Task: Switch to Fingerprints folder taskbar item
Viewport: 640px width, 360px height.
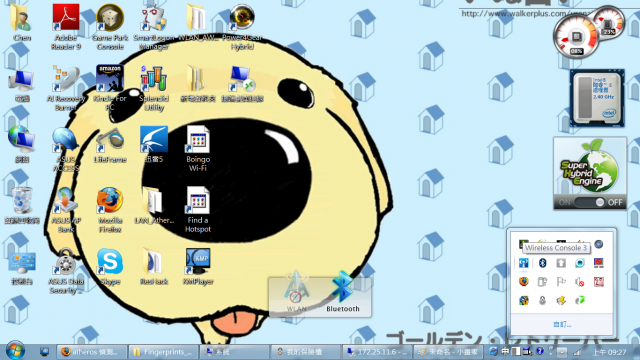Action: tap(163, 351)
